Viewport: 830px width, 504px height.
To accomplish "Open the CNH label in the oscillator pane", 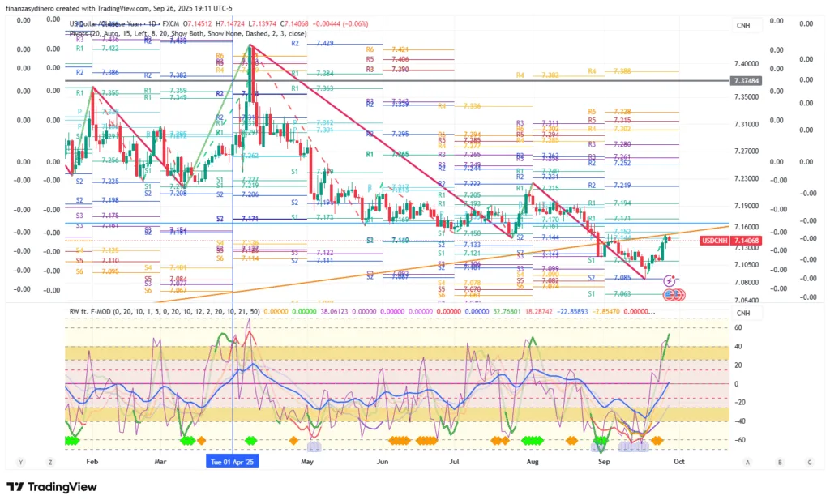I will [x=743, y=312].
